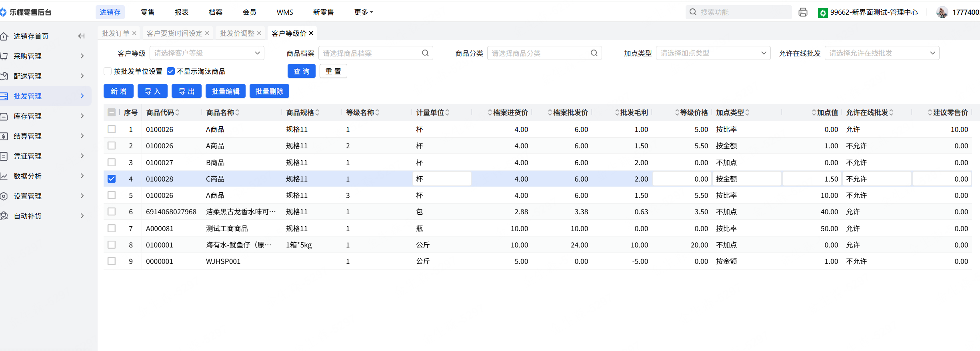The width and height of the screenshot is (980, 351).
Task: Uncheck the 不显示淘汰商品 checkbox
Action: [x=171, y=72]
